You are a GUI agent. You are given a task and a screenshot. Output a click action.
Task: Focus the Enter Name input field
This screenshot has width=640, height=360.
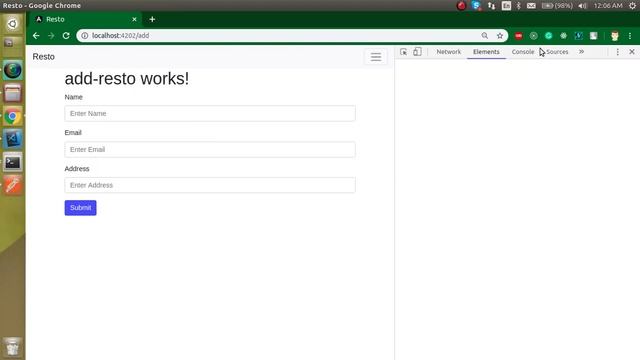(x=210, y=113)
